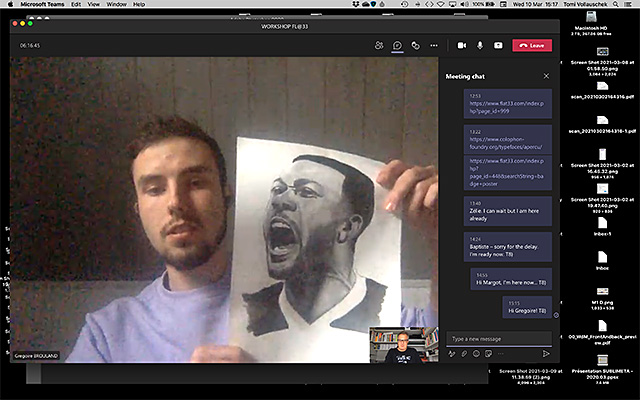Screen dimensions: 640x400
Task: Open the text Format options icon
Action: [x=451, y=354]
